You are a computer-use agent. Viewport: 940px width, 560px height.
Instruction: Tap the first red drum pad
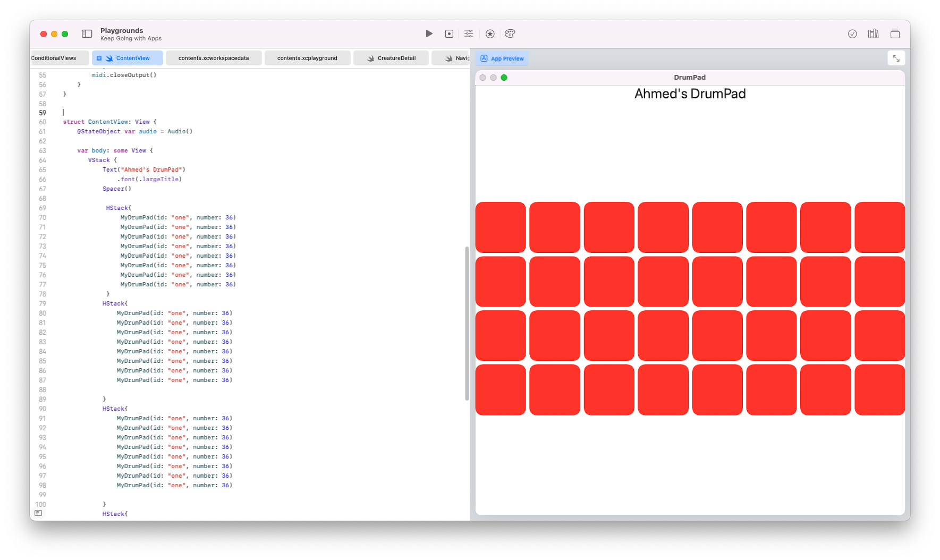click(x=500, y=227)
